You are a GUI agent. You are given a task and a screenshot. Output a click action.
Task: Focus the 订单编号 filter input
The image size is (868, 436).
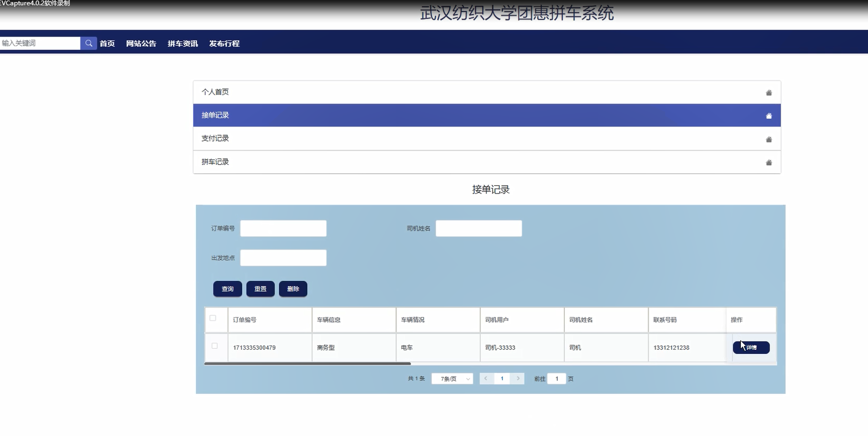coord(284,228)
